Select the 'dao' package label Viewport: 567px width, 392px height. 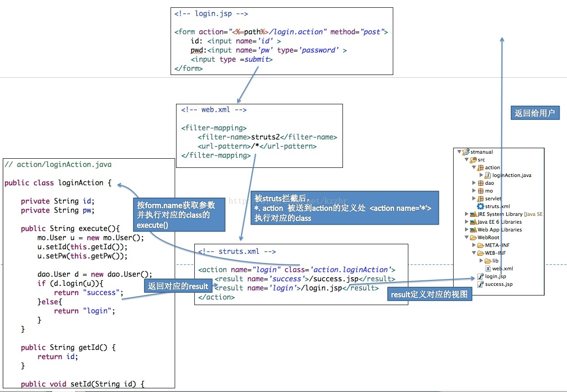[x=489, y=183]
